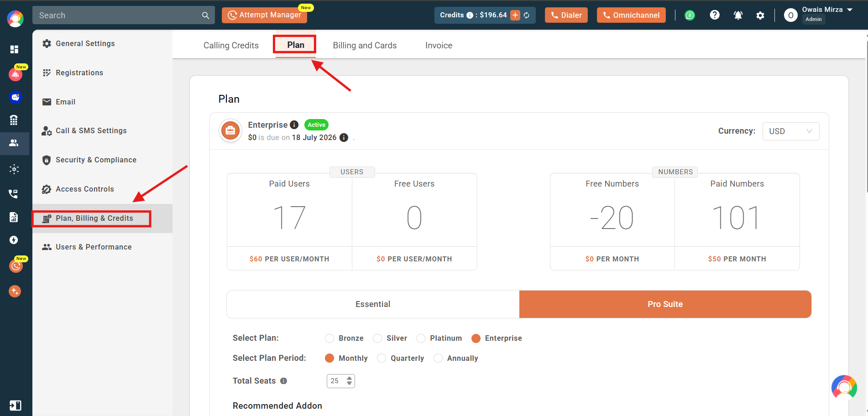Open the header settings gear icon
Viewport: 868px width, 416px height.
point(760,16)
